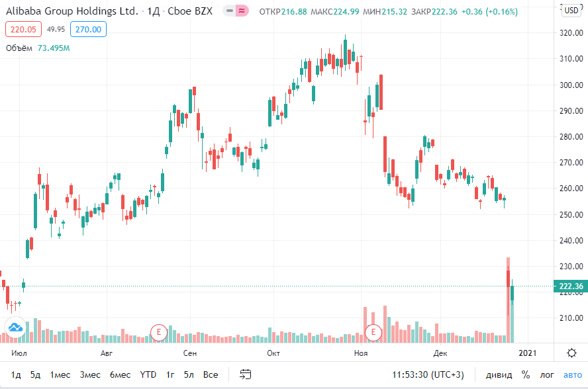Click the blue buy price 270.00 button

pos(88,29)
